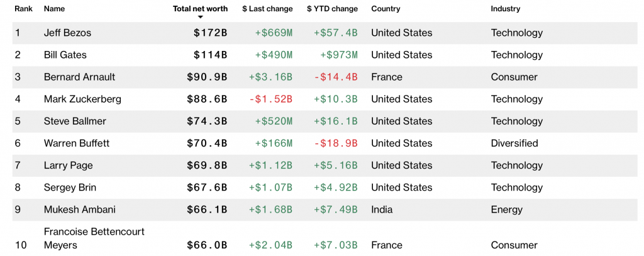Click Warren Buffett's -$18.9B YTD change value
The image size is (644, 256).
(336, 143)
